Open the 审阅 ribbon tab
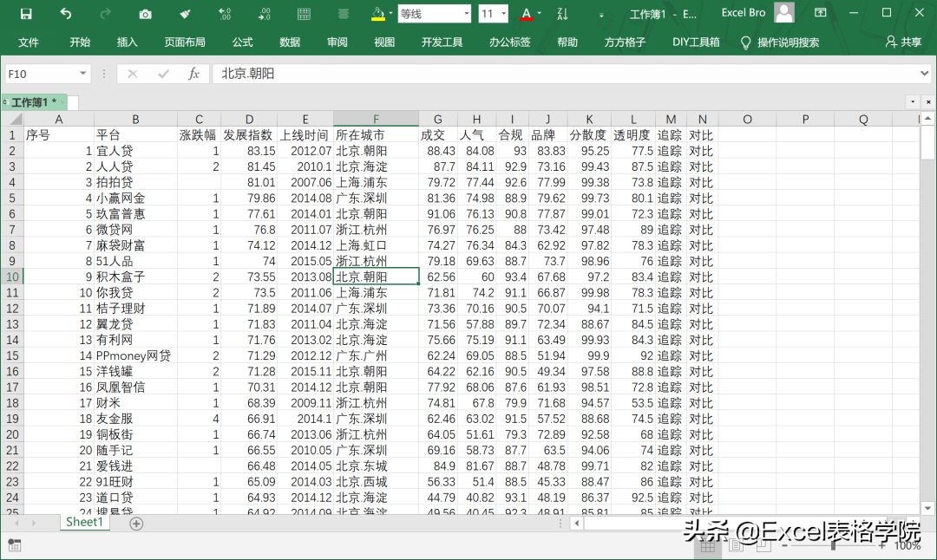This screenshot has height=560, width=937. [x=337, y=42]
